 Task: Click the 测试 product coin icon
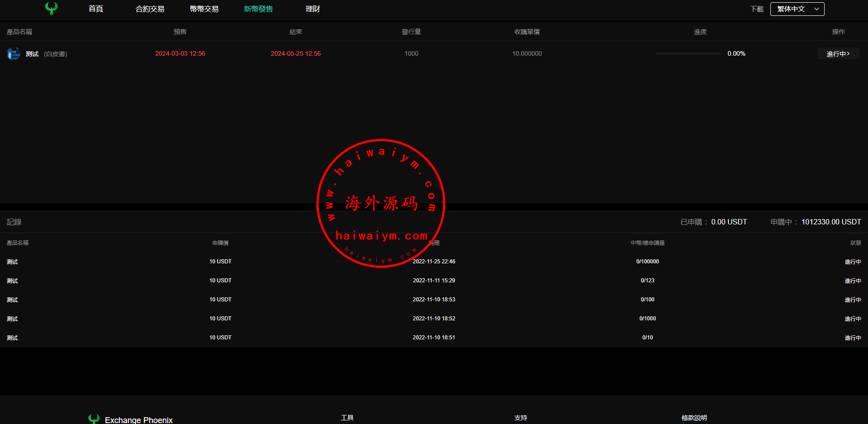point(14,53)
